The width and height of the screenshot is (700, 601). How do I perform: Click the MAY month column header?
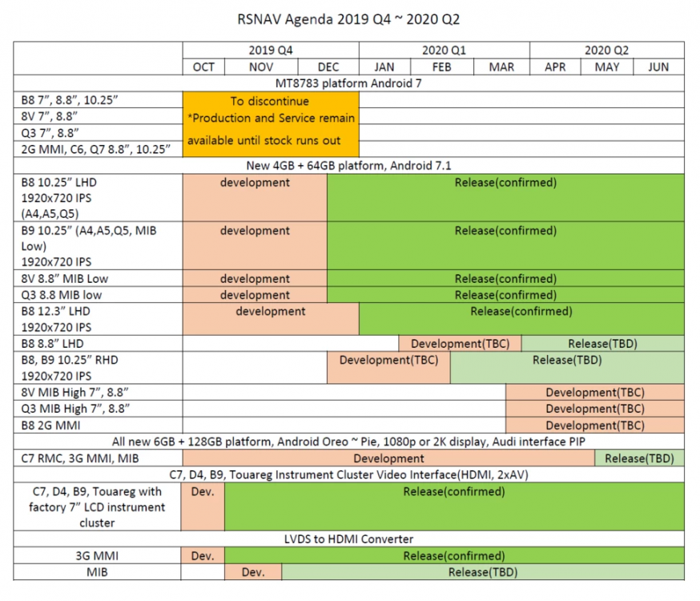(x=607, y=67)
